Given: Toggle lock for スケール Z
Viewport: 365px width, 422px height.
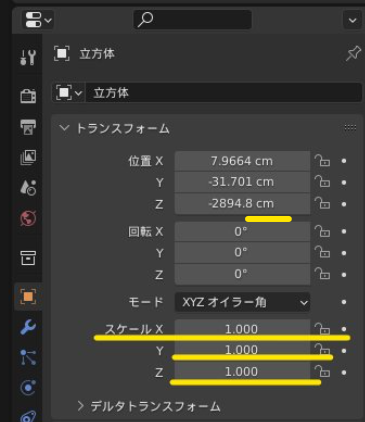Looking at the screenshot, I should click(x=322, y=372).
